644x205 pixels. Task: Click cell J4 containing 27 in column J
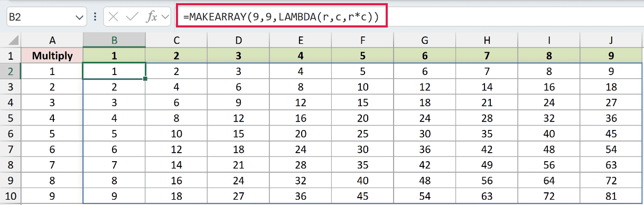coord(611,102)
